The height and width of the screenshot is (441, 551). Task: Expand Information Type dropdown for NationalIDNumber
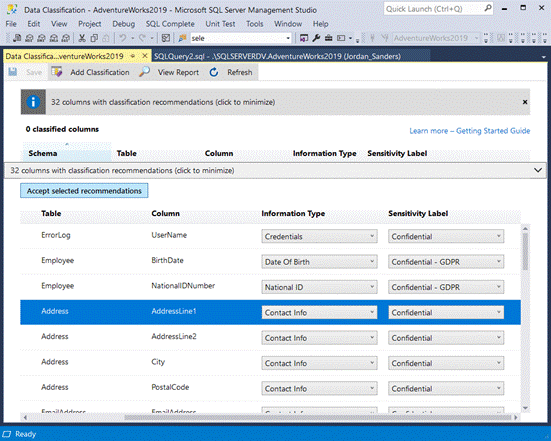click(319, 287)
